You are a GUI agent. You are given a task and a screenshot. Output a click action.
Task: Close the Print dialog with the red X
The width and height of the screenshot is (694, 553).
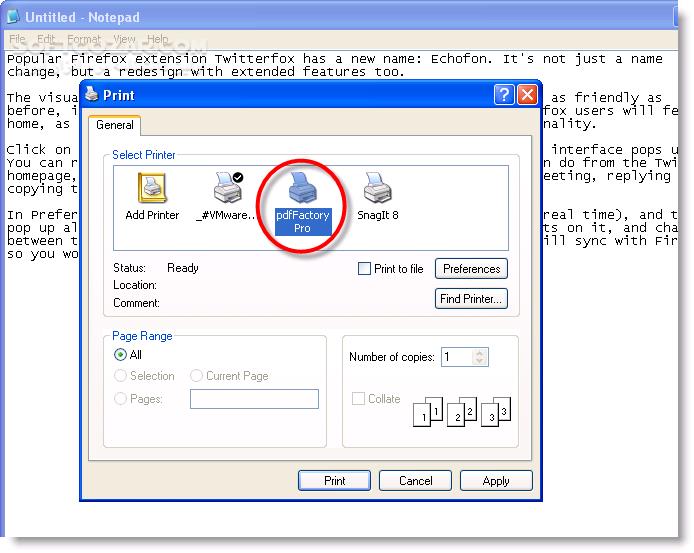(x=527, y=95)
